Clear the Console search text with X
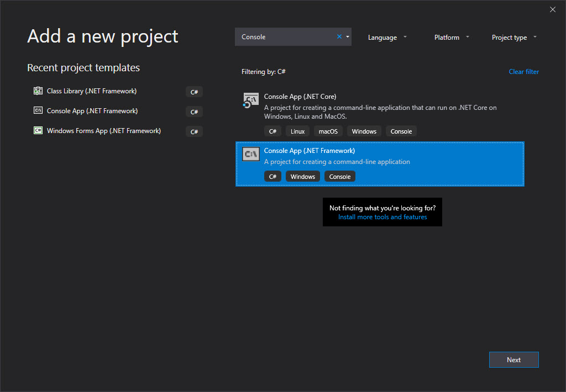Viewport: 566px width, 392px height. tap(339, 36)
